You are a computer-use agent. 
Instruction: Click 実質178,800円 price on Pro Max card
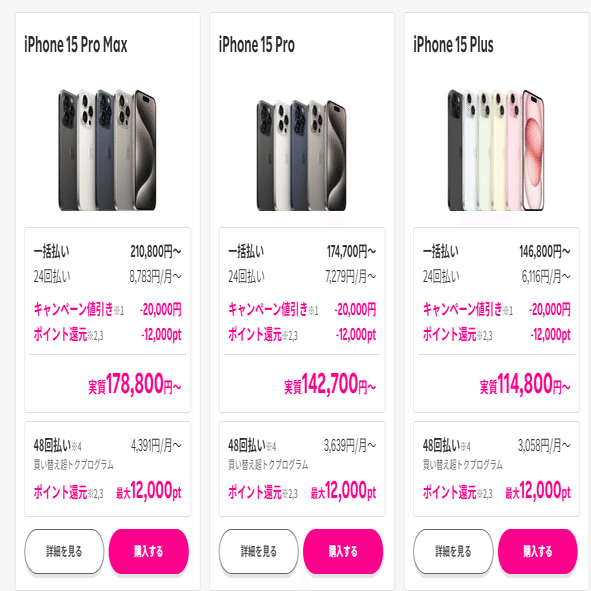pyautogui.click(x=135, y=384)
